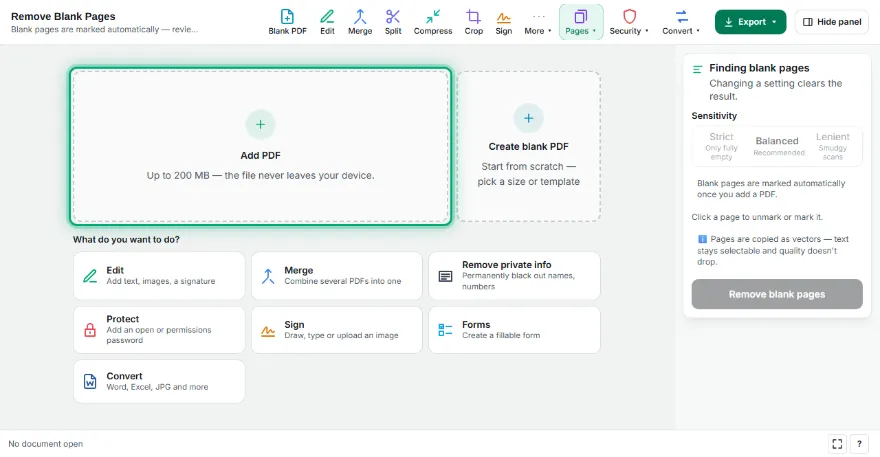Open the Convert Word, Excel, JPG card
Screen dimensions: 880x457
pos(159,381)
